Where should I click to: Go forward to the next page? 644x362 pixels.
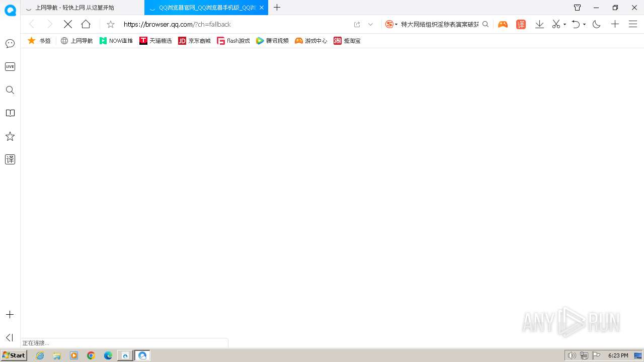[49, 24]
